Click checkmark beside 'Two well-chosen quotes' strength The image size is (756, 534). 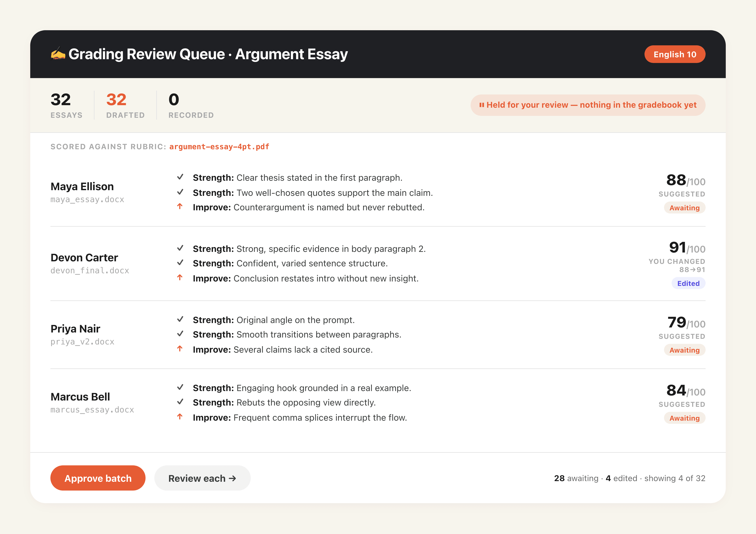[x=180, y=192]
